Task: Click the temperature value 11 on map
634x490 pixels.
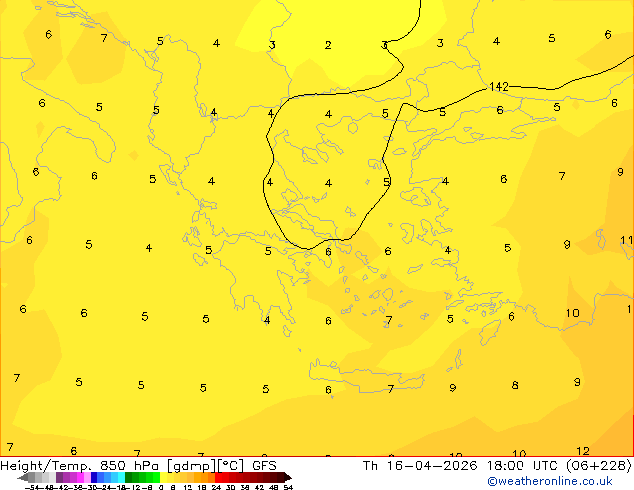Action: pos(626,241)
